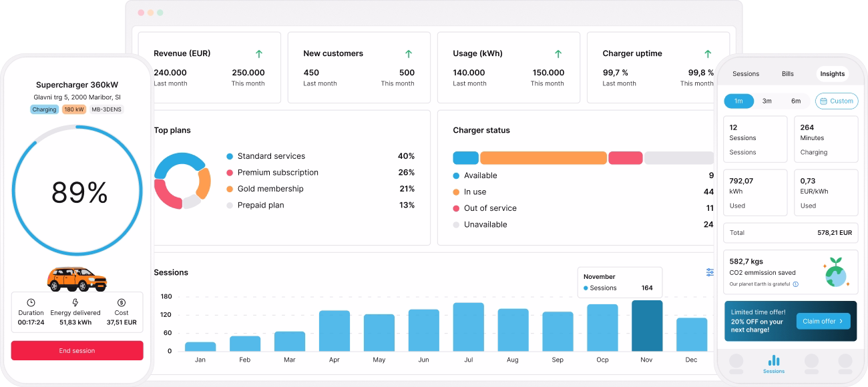Click the last placeholder icon in phone bottom navigation

pos(845,362)
